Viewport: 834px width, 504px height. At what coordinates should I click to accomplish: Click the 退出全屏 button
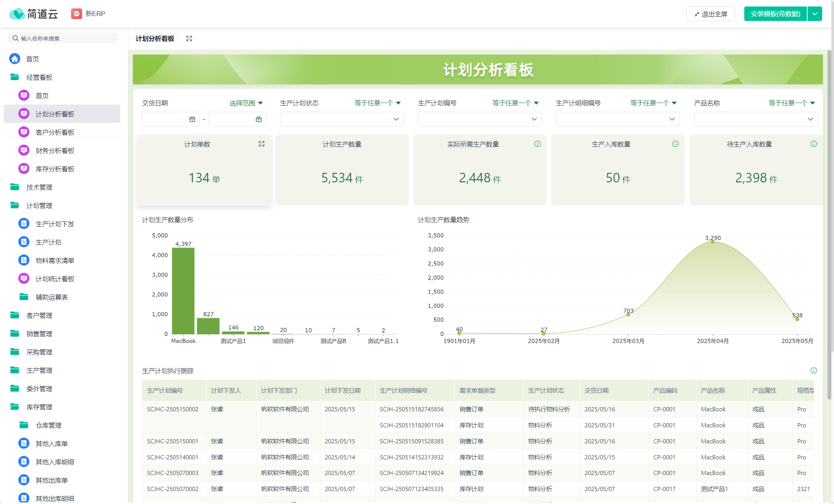click(x=710, y=13)
